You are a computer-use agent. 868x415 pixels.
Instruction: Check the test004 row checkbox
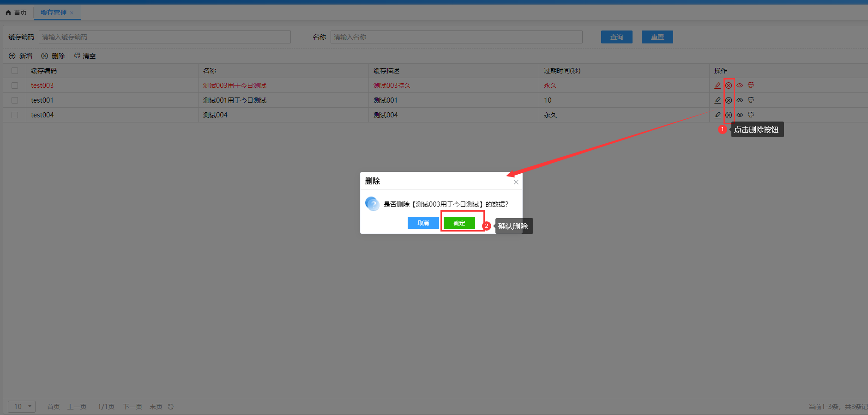(15, 115)
